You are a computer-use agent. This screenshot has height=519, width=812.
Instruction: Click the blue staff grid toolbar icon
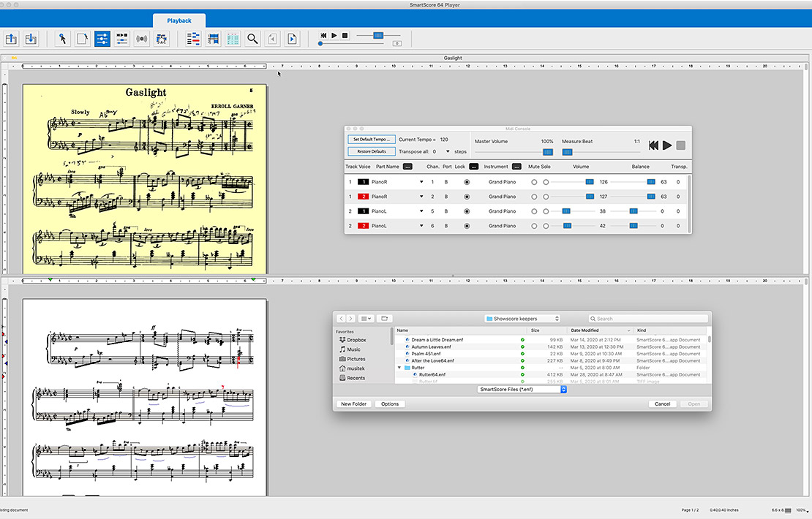click(213, 39)
